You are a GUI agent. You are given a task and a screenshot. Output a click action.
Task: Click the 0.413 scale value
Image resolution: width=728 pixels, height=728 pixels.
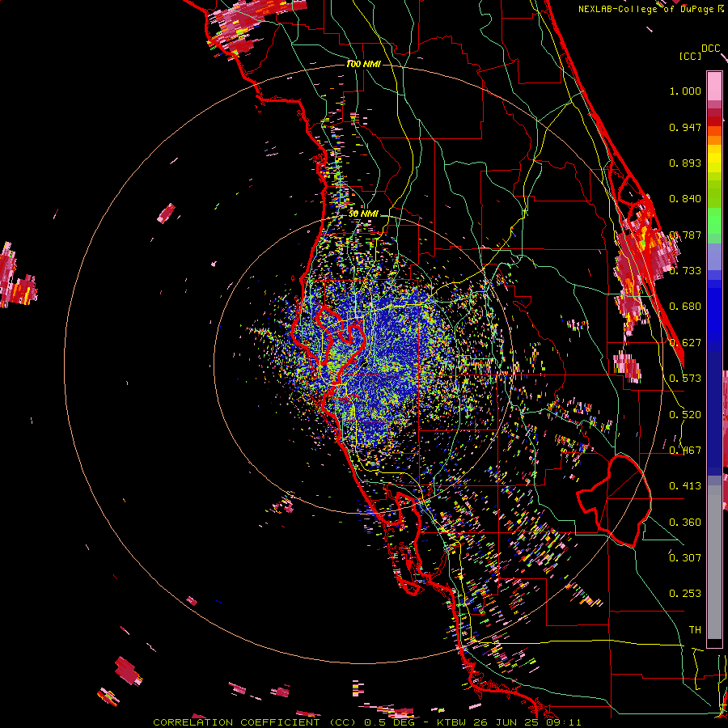pos(685,486)
